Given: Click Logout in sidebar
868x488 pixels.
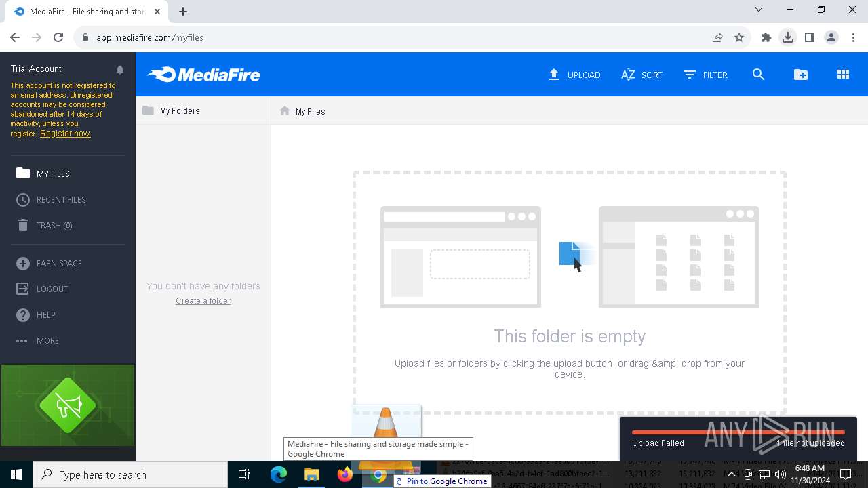Looking at the screenshot, I should point(42,289).
